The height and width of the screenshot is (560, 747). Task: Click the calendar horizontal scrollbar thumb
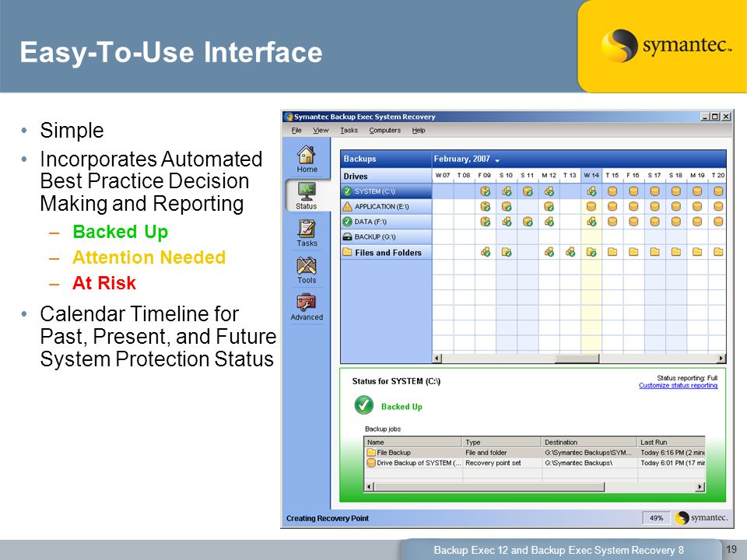(x=577, y=358)
